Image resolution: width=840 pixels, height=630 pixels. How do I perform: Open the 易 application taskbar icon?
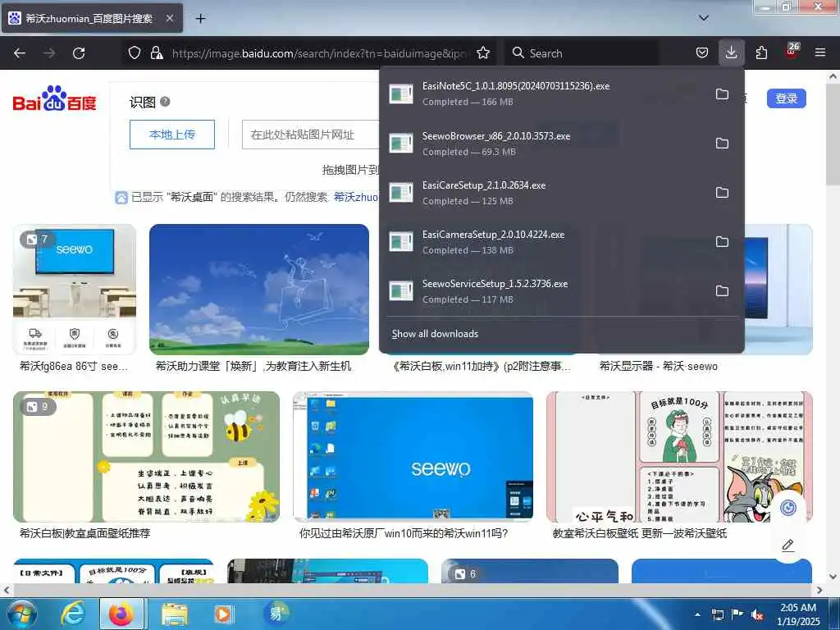[276, 614]
